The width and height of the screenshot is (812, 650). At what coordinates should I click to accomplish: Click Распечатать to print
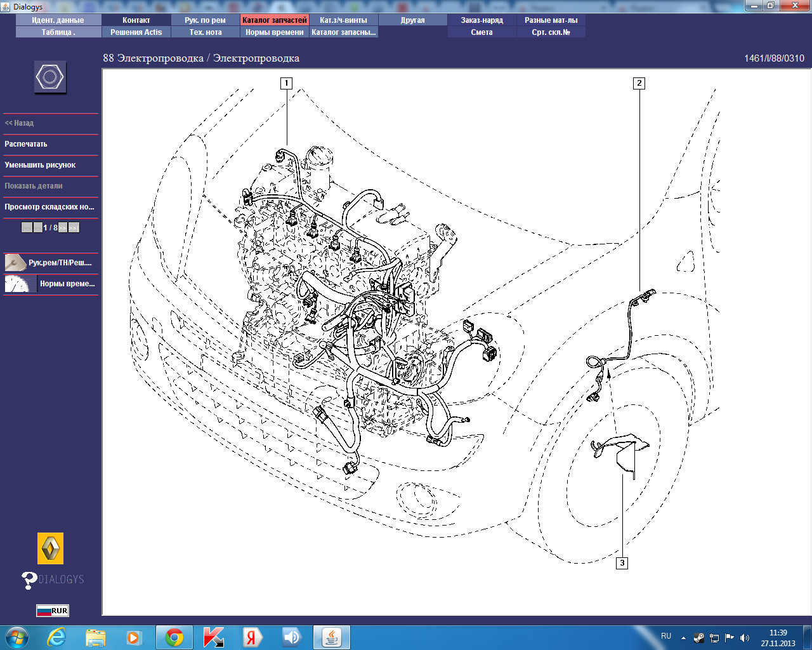coord(26,144)
